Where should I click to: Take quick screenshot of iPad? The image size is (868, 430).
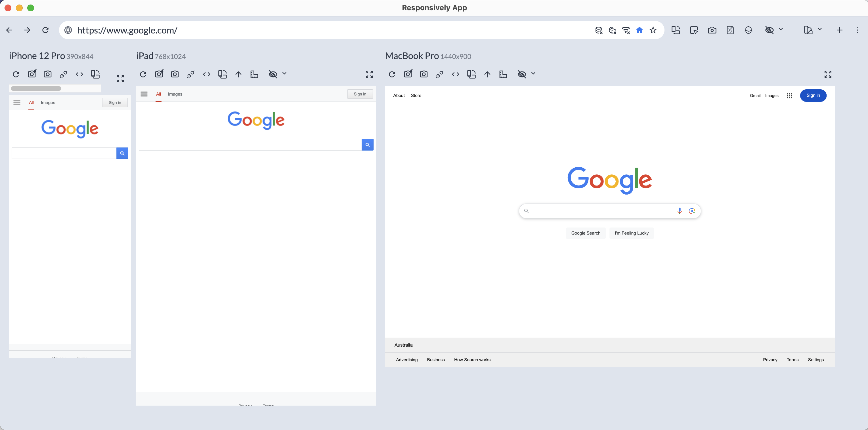pyautogui.click(x=159, y=74)
